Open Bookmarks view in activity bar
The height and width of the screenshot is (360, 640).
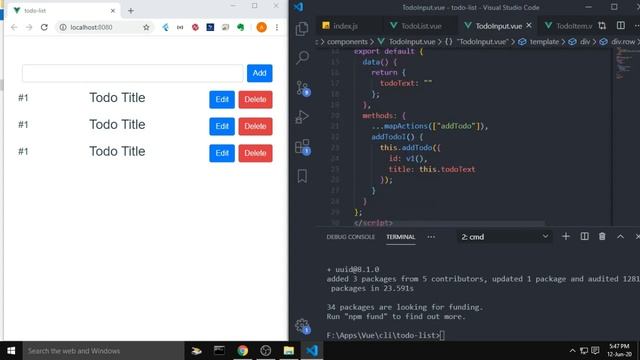tap(302, 176)
